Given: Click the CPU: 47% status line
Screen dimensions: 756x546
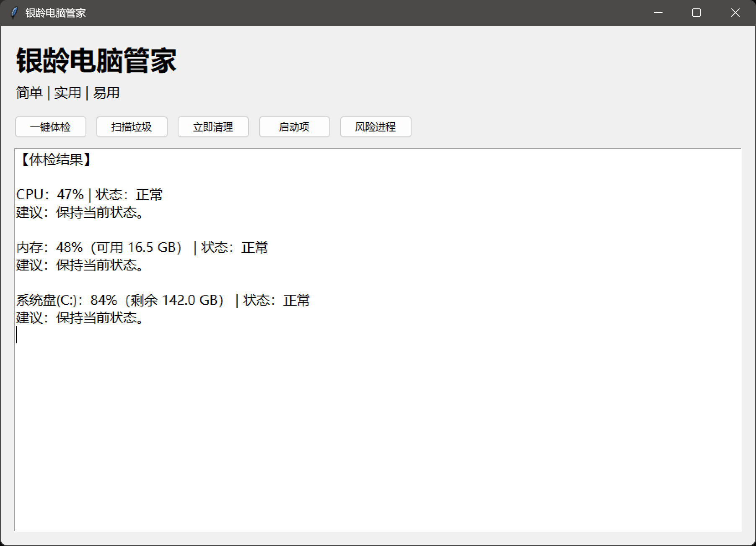Looking at the screenshot, I should (x=89, y=195).
